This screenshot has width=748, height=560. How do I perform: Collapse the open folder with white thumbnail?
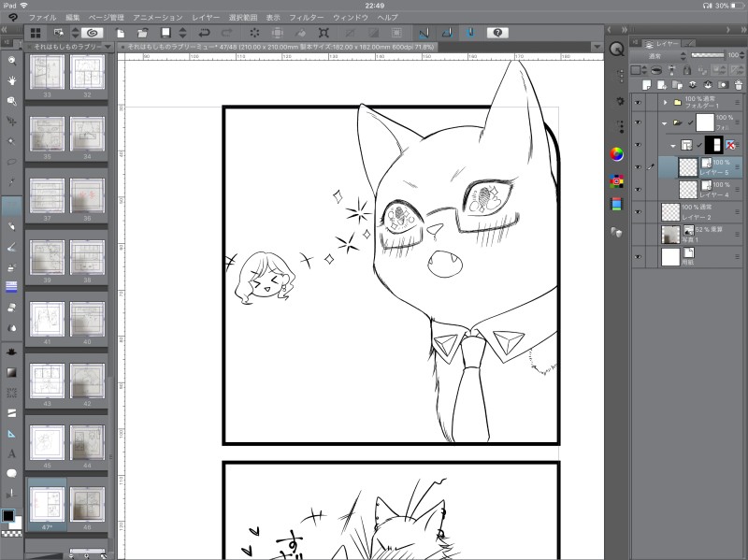click(x=665, y=123)
